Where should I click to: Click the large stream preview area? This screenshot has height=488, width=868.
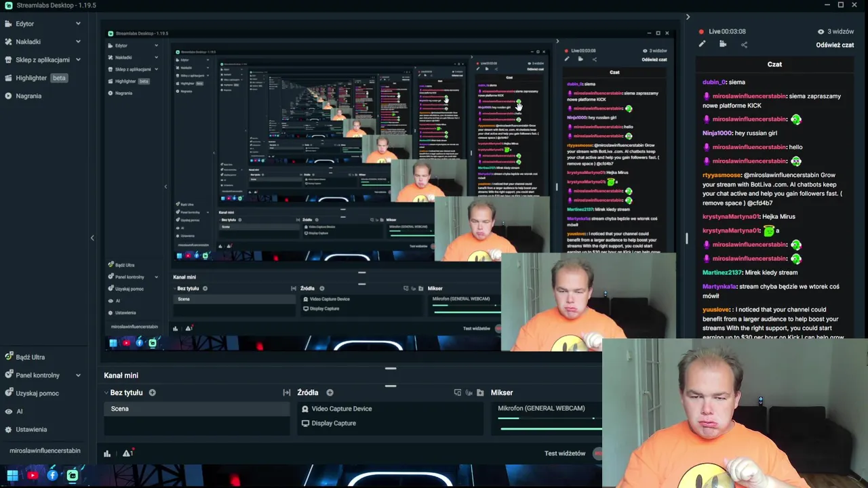[391, 188]
